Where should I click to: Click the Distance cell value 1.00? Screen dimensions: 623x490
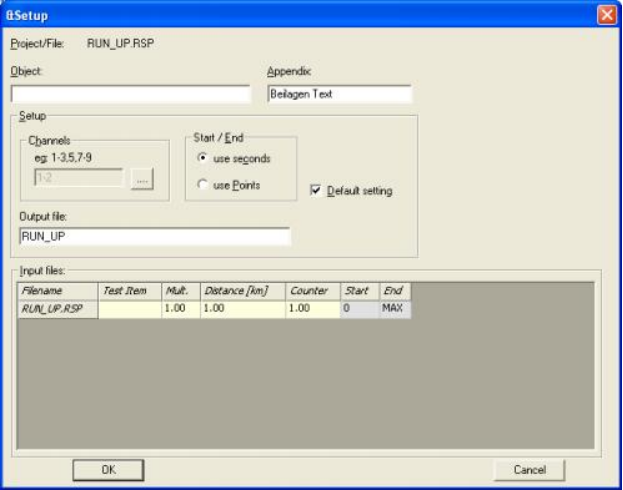(243, 309)
